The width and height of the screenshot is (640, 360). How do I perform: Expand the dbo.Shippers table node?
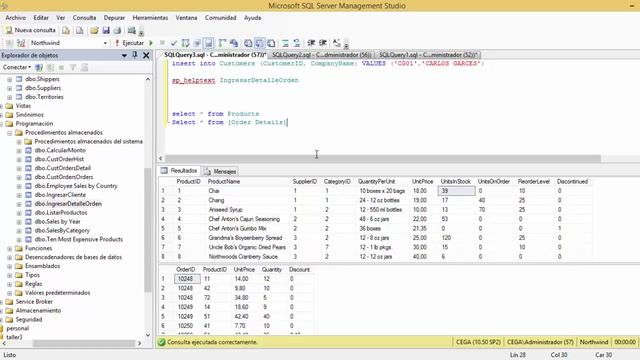click(x=9, y=79)
